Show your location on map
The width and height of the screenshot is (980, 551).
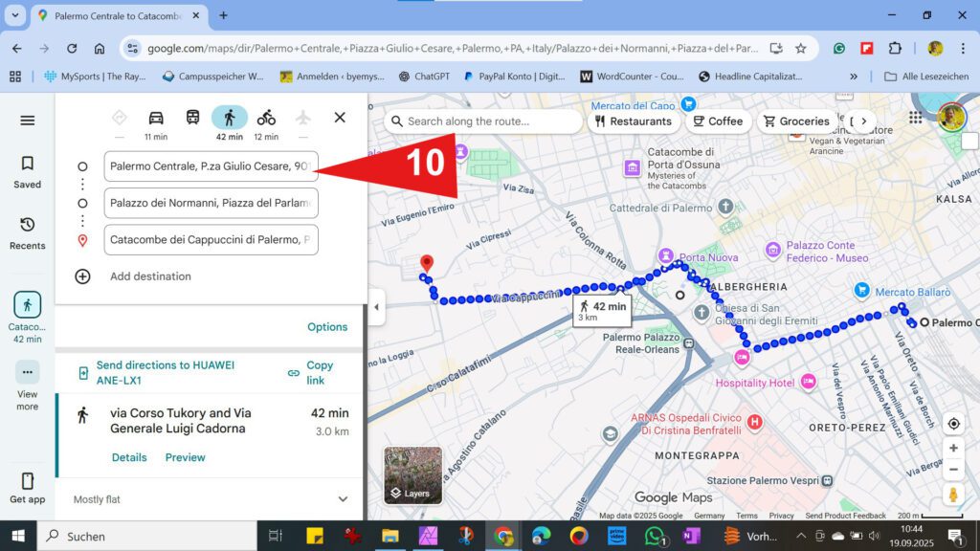[x=953, y=424]
